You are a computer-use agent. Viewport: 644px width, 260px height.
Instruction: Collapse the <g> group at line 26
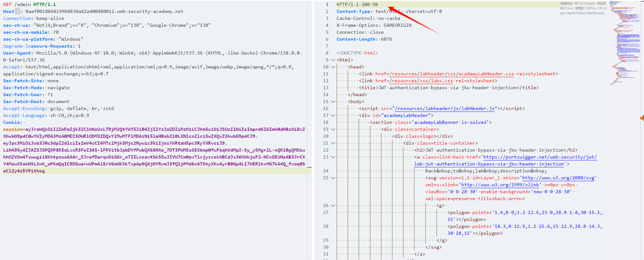coord(333,205)
